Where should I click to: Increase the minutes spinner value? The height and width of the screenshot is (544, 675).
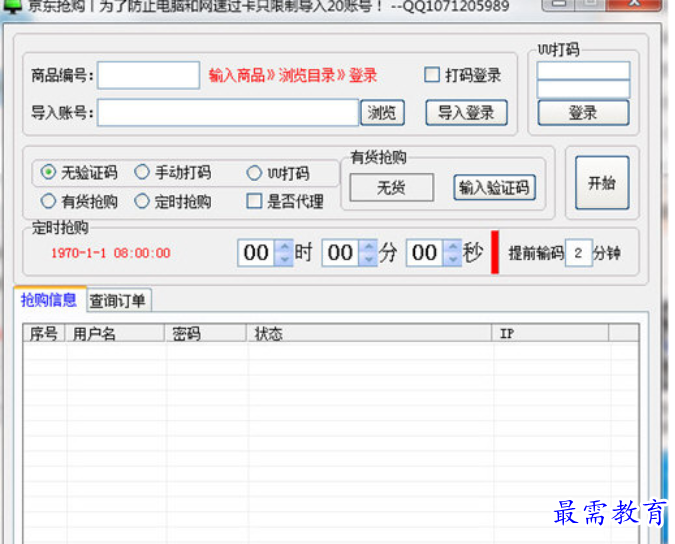point(369,247)
